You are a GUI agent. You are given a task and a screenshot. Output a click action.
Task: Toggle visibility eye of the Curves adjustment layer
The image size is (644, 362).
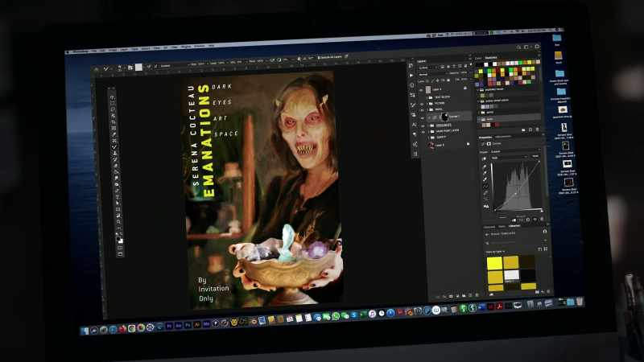click(x=422, y=117)
